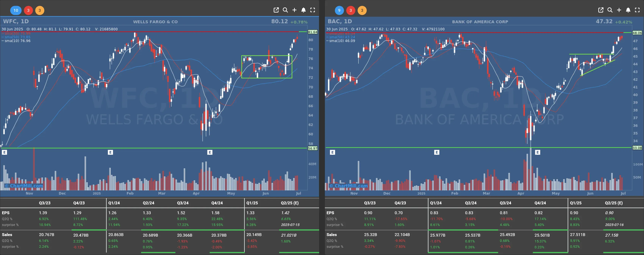
Task: Click the ChartMill.com link on BAC chart
Action: pos(349,186)
